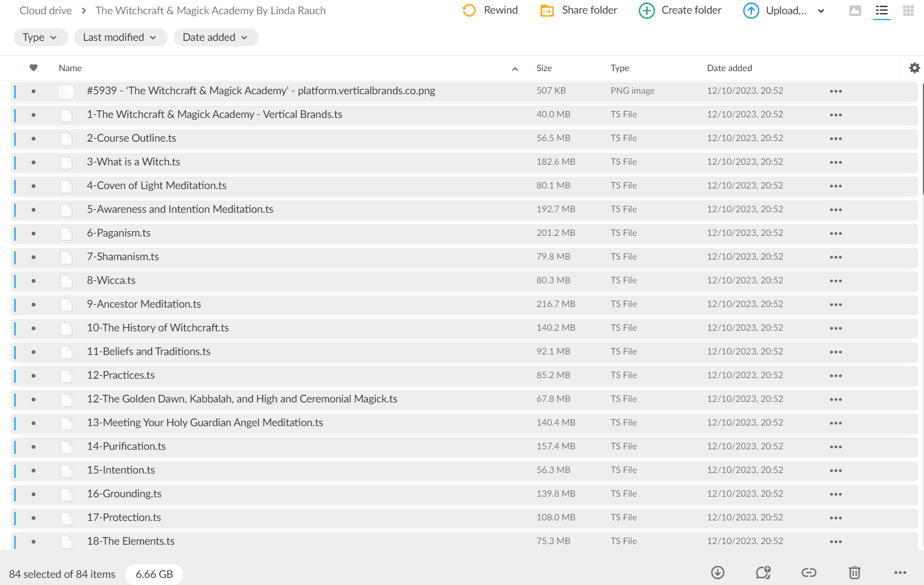Open options menu for 18-The Elements.ts
Viewport: 924px width, 585px height.
click(836, 542)
